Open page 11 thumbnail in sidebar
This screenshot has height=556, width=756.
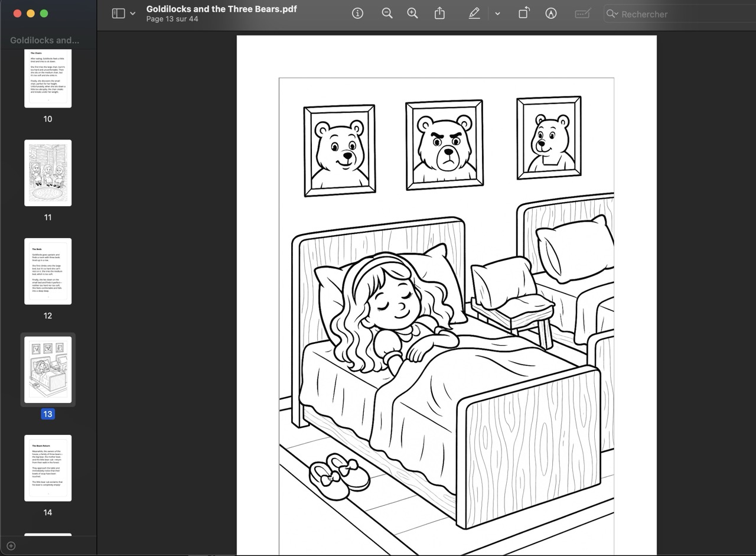click(x=48, y=173)
